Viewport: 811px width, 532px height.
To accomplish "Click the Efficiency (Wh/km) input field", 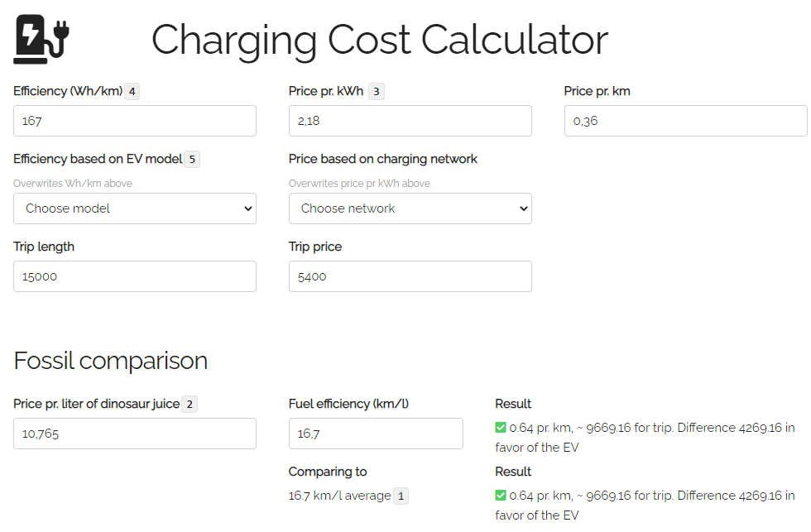I will [135, 121].
